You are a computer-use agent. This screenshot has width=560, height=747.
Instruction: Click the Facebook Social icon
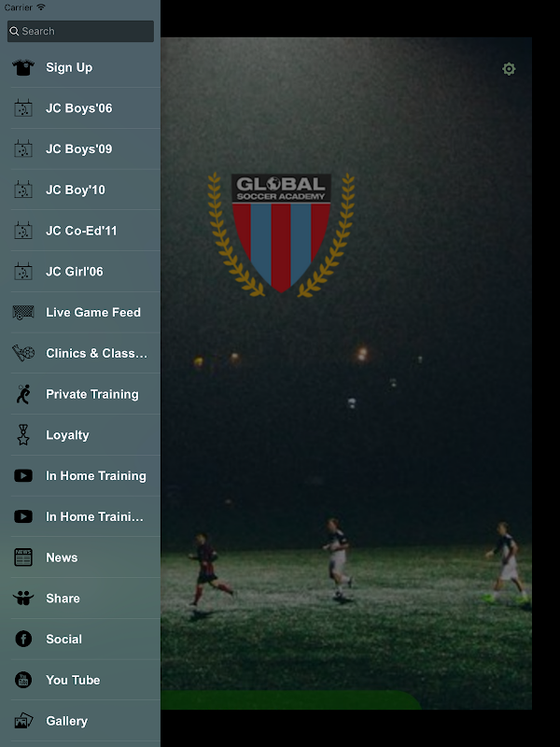pyautogui.click(x=22, y=639)
